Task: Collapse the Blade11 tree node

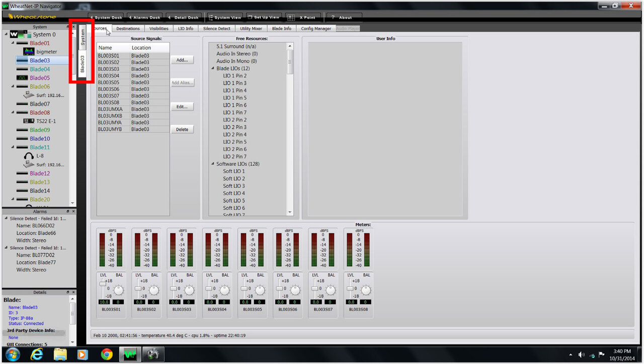Action: coord(12,147)
